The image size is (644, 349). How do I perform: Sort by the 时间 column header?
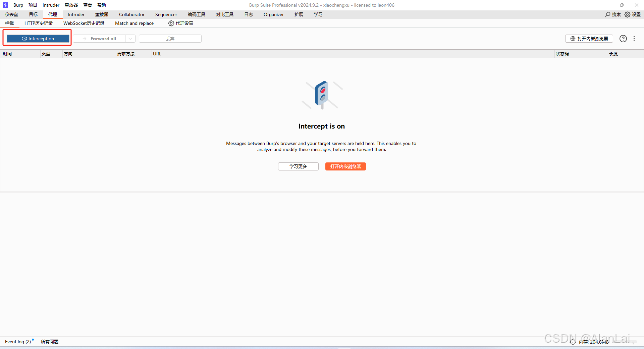(x=20, y=54)
